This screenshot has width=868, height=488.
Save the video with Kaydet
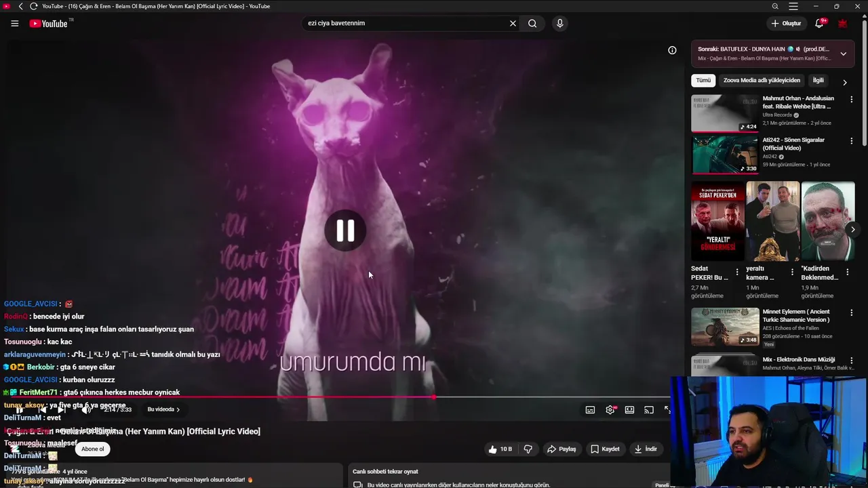pyautogui.click(x=605, y=449)
